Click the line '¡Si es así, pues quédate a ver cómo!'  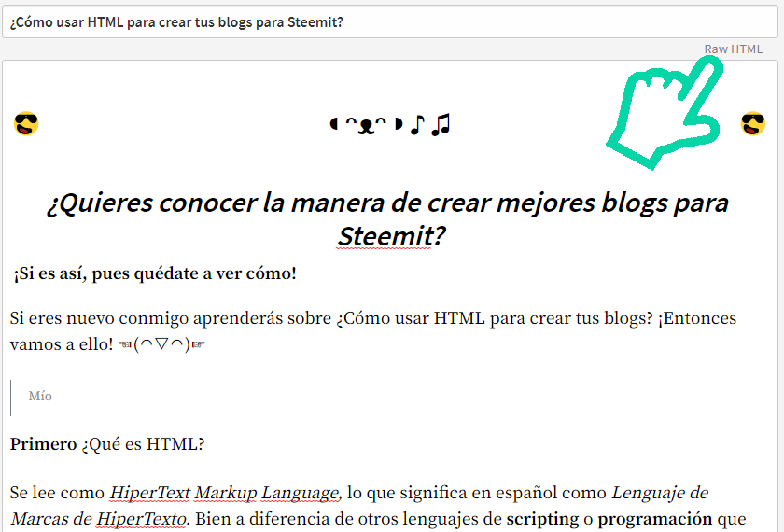point(155,273)
